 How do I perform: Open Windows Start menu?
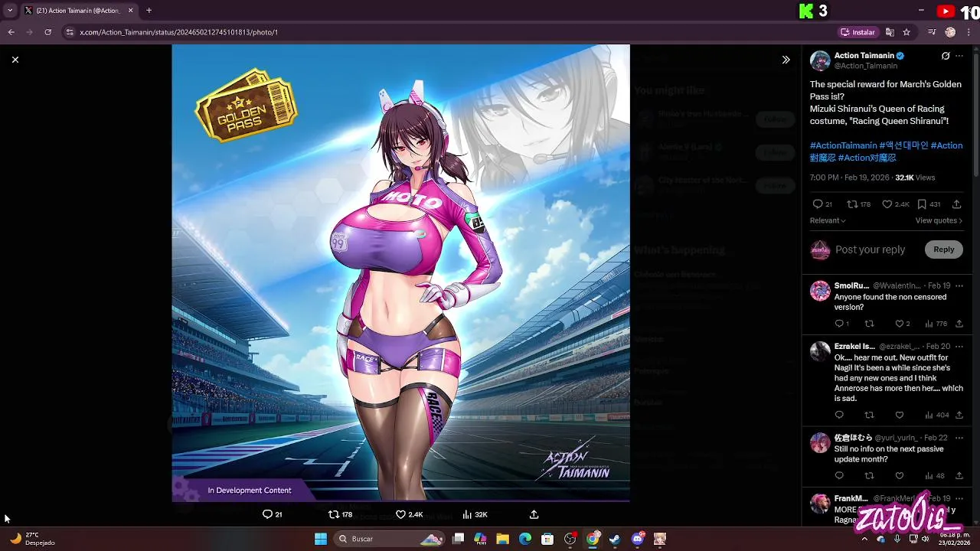[x=321, y=539]
